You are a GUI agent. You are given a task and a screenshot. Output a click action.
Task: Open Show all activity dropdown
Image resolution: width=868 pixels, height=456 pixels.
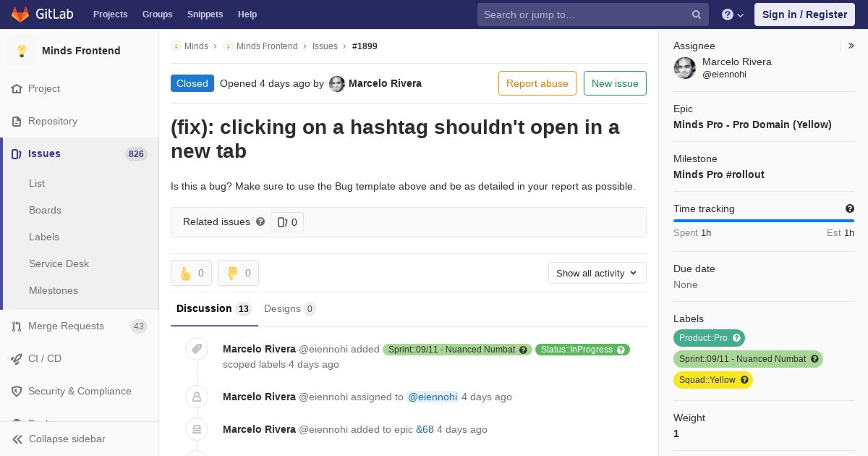point(597,273)
